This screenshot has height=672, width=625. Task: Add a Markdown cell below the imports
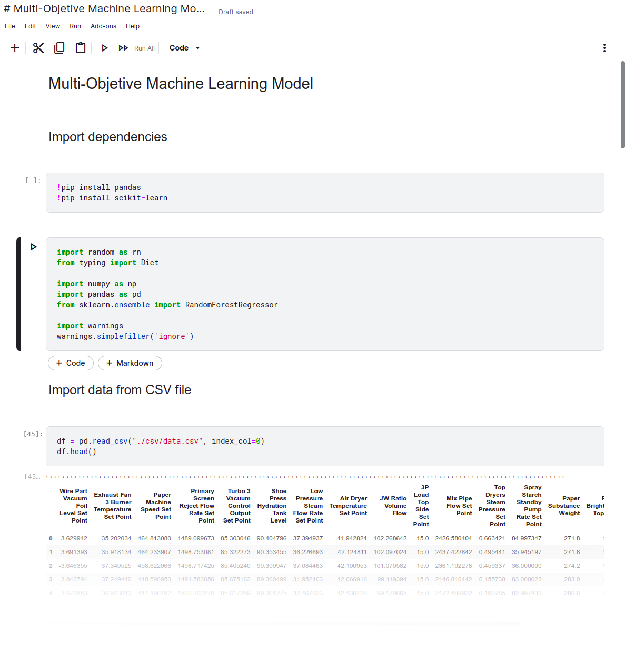(130, 363)
